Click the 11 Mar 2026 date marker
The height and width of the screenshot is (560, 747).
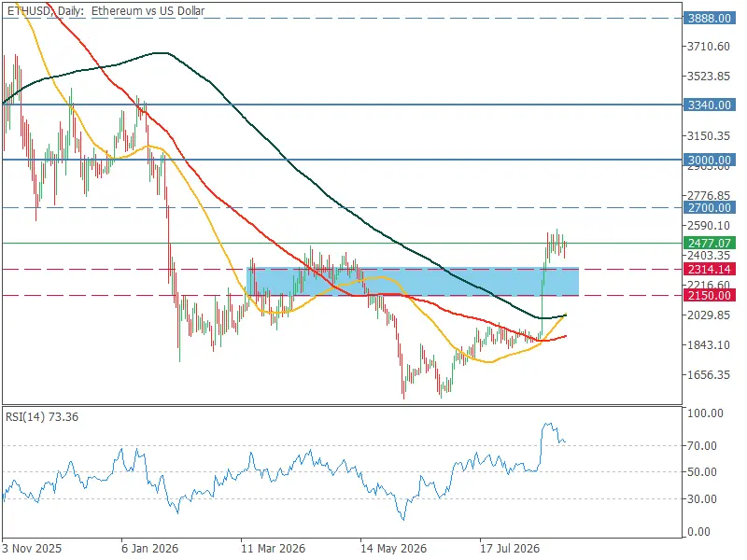pyautogui.click(x=273, y=549)
